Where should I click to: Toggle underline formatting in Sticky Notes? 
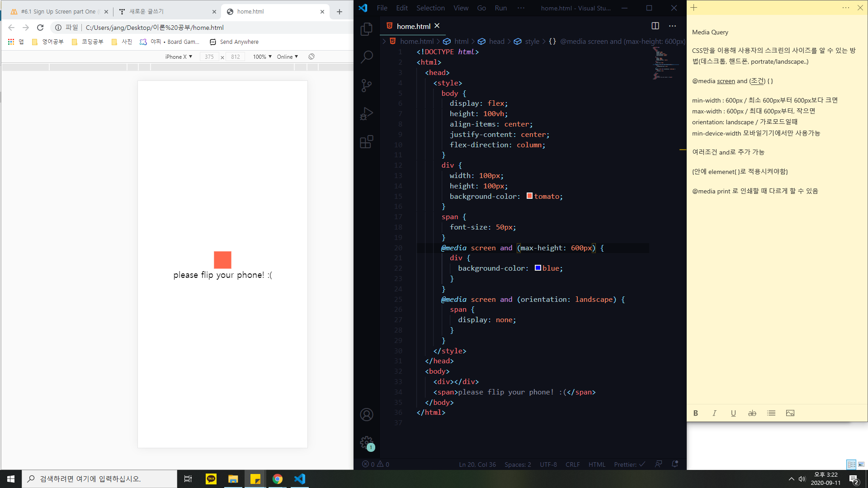click(733, 413)
